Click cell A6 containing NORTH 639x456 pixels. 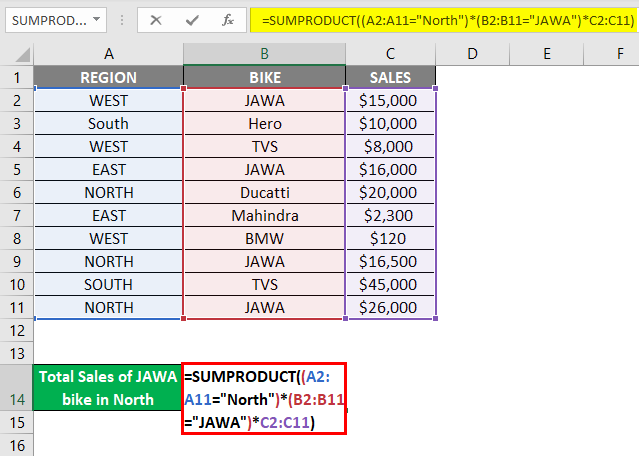coord(108,192)
